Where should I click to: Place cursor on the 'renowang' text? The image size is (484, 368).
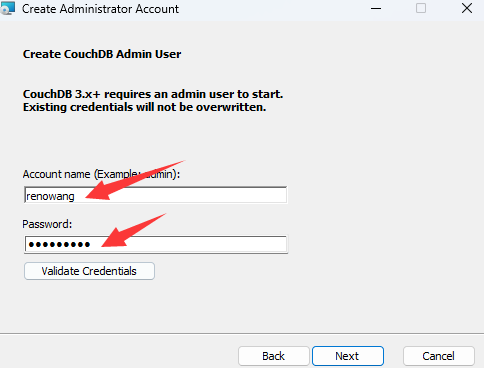pyautogui.click(x=50, y=196)
